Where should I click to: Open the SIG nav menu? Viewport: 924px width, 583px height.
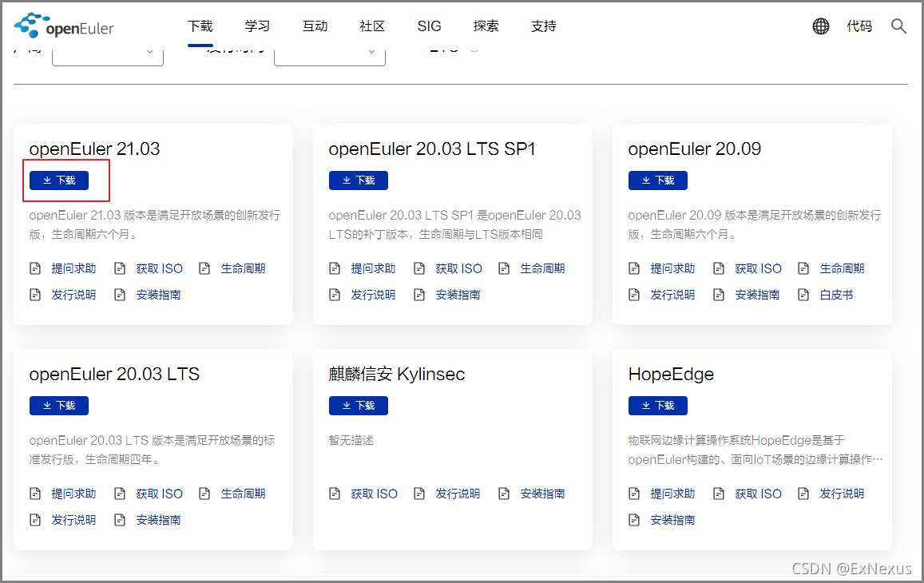coord(429,26)
